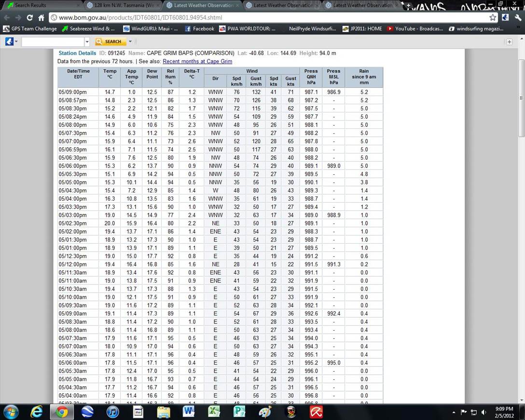Viewport: 525px width, 420px height.
Task: Expand the search toolbar text box dropdown
Action: tap(87, 42)
